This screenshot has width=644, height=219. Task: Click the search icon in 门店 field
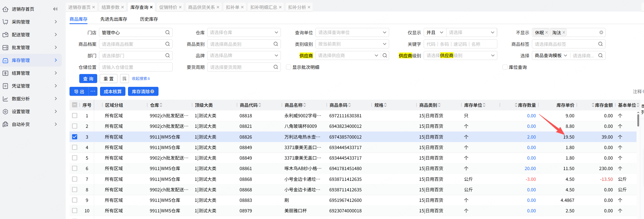pos(167,33)
